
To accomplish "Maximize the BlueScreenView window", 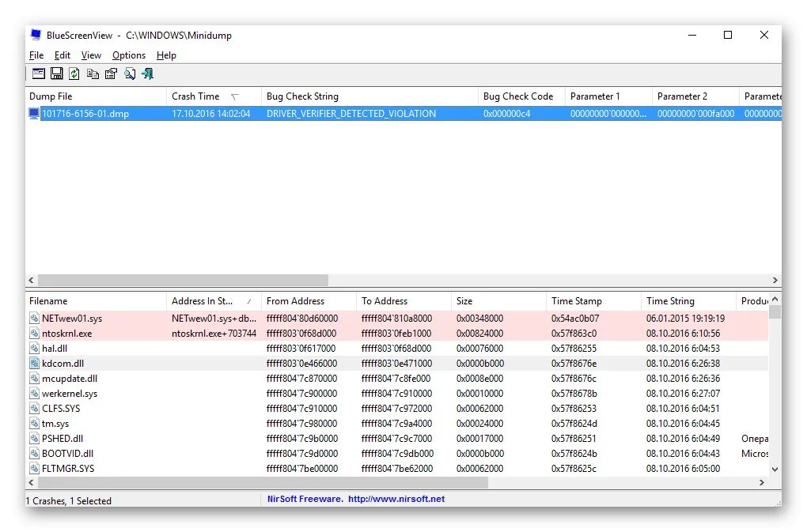I will pyautogui.click(x=728, y=35).
